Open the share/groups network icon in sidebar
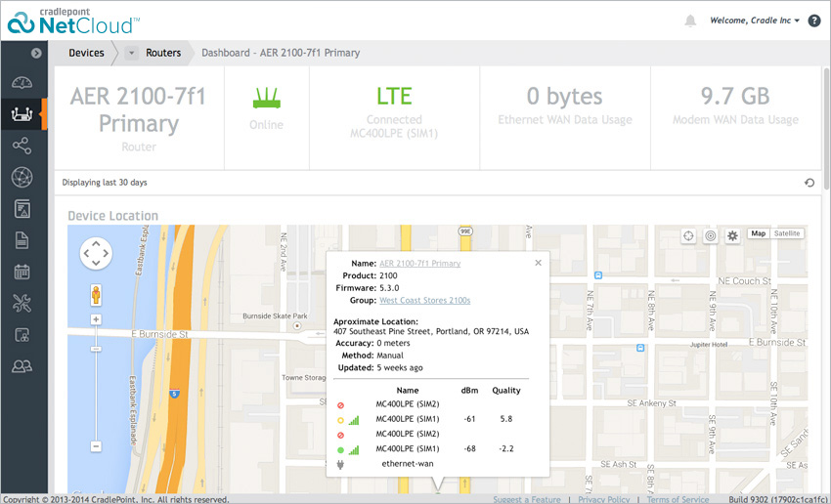The image size is (831, 504). (x=22, y=146)
